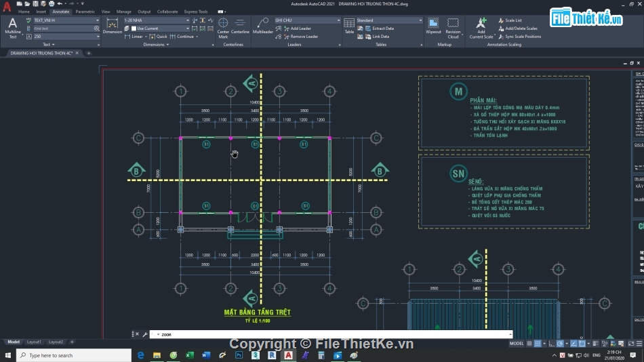Click the Windows search box
Viewport: 644px width, 362px height.
tap(74, 355)
